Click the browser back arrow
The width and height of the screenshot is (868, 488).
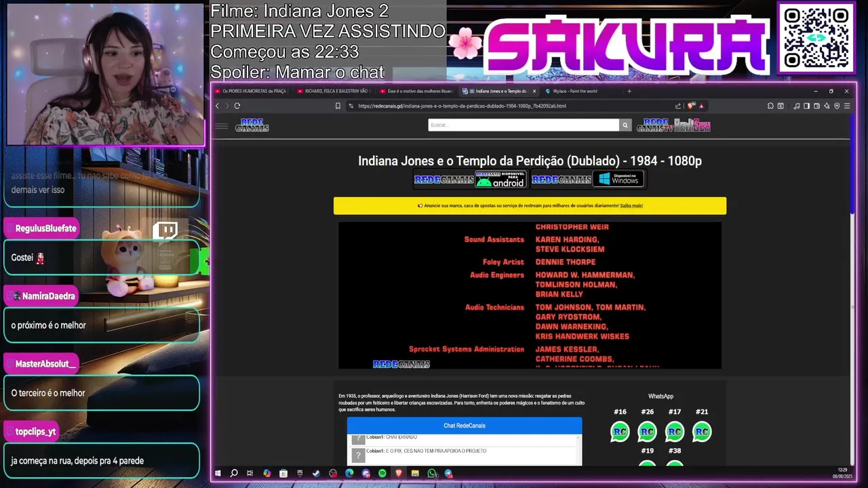click(x=217, y=106)
